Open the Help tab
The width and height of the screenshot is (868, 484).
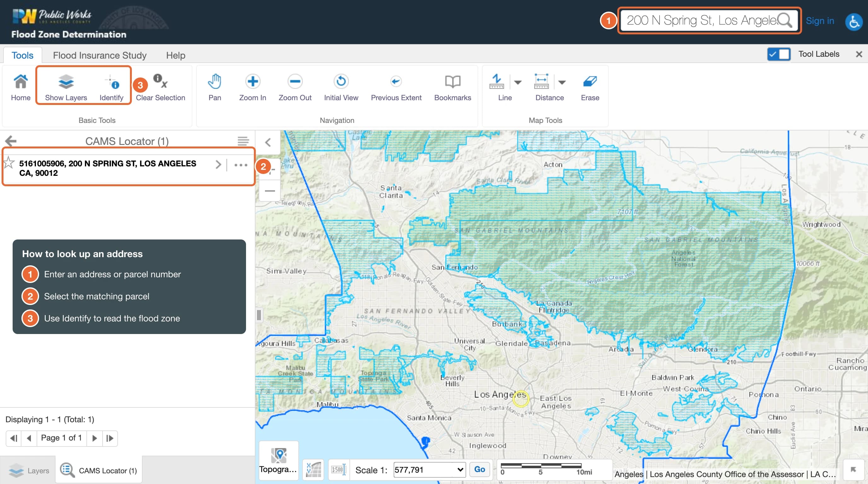pos(176,55)
